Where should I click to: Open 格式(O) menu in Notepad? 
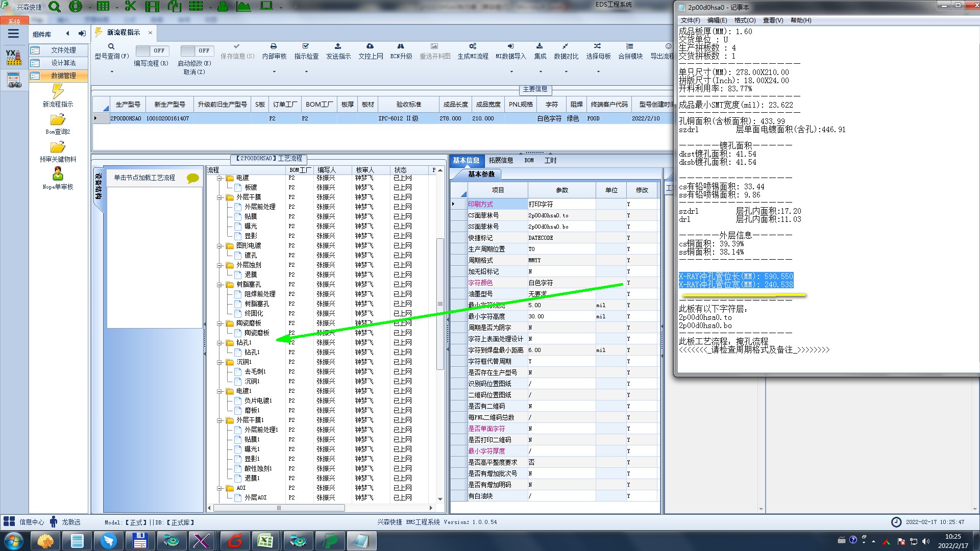pyautogui.click(x=745, y=20)
